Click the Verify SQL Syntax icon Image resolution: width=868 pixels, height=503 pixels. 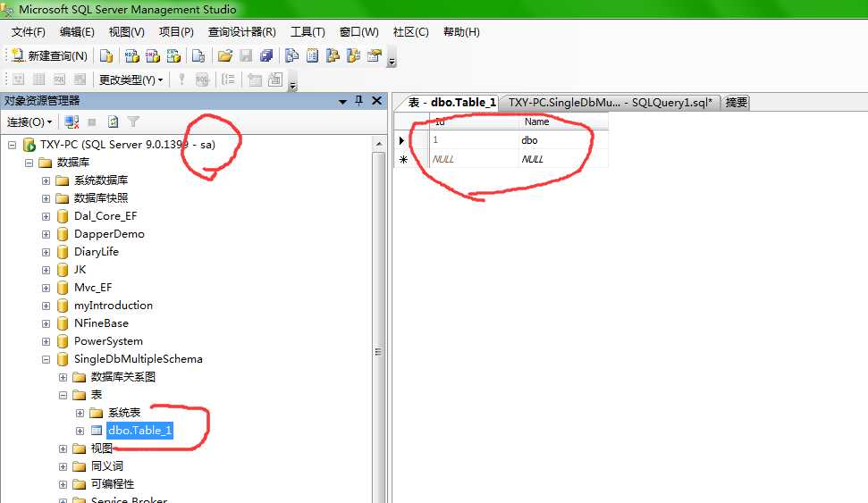[x=203, y=80]
